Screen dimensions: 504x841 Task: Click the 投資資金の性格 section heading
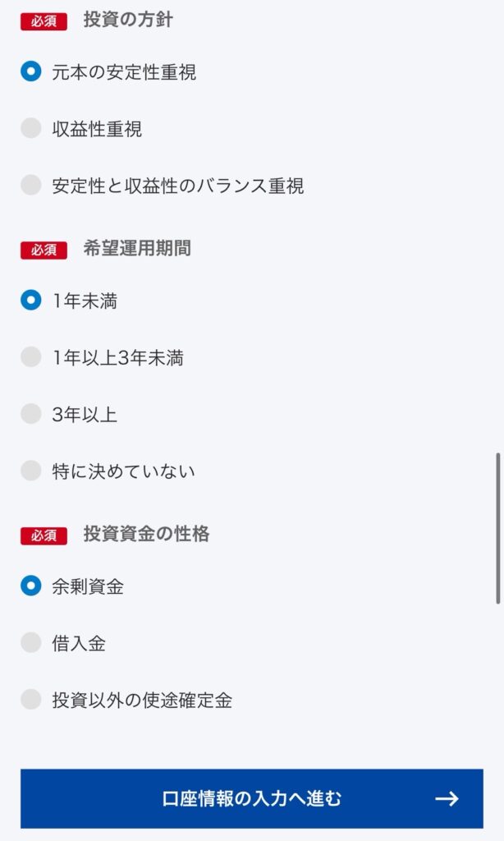click(x=146, y=534)
